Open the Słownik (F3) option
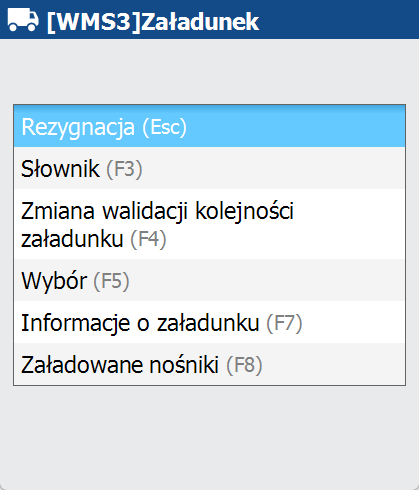The image size is (419, 490). click(x=209, y=168)
